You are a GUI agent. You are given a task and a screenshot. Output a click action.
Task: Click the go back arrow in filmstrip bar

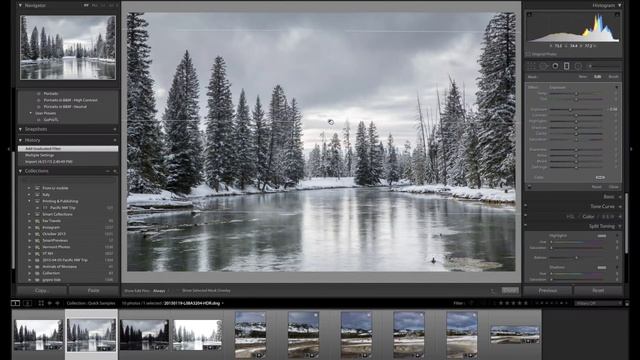point(50,303)
